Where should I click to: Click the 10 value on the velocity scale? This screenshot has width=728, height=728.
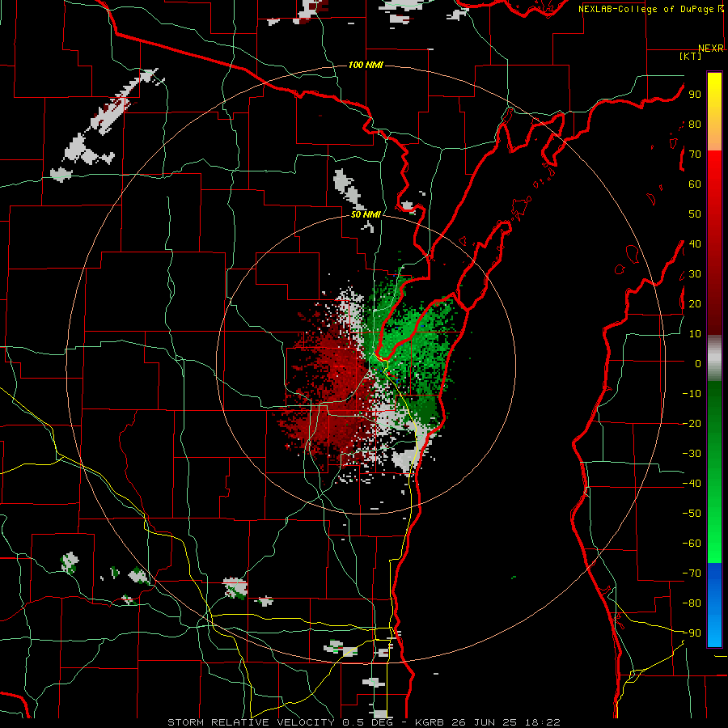point(695,334)
